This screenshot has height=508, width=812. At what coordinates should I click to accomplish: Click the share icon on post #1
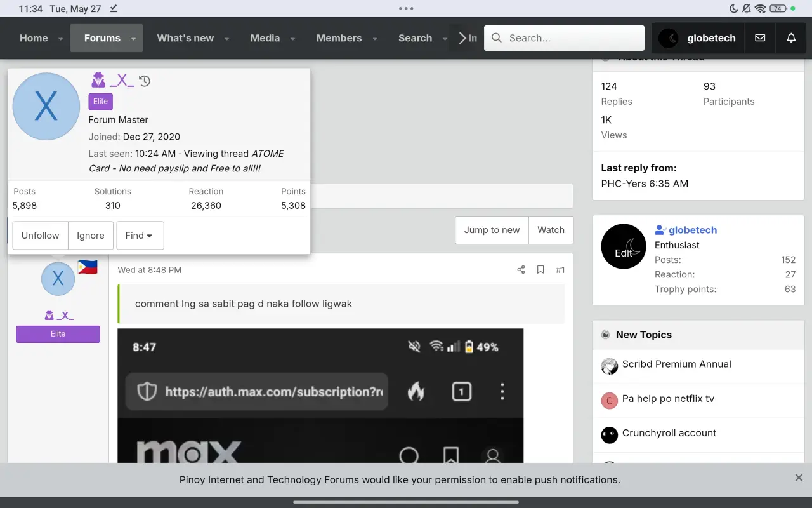tap(521, 270)
